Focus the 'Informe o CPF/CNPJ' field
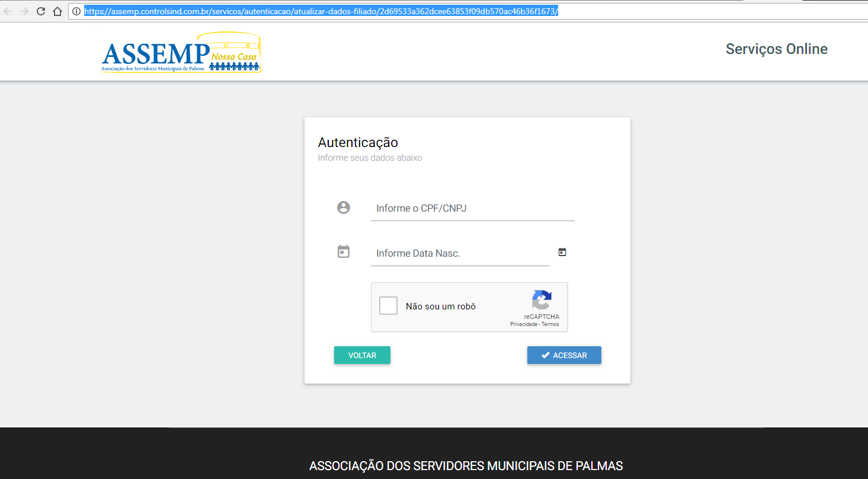This screenshot has height=479, width=868. click(x=472, y=209)
